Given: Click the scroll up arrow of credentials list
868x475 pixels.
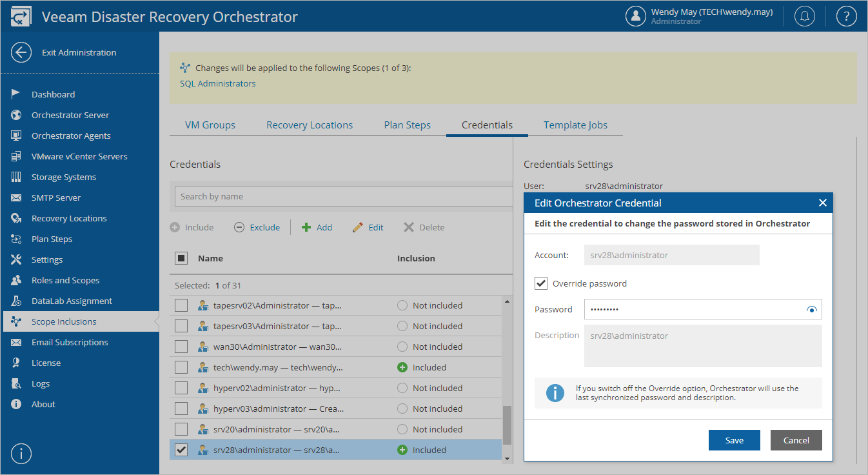Looking at the screenshot, I should 507,301.
